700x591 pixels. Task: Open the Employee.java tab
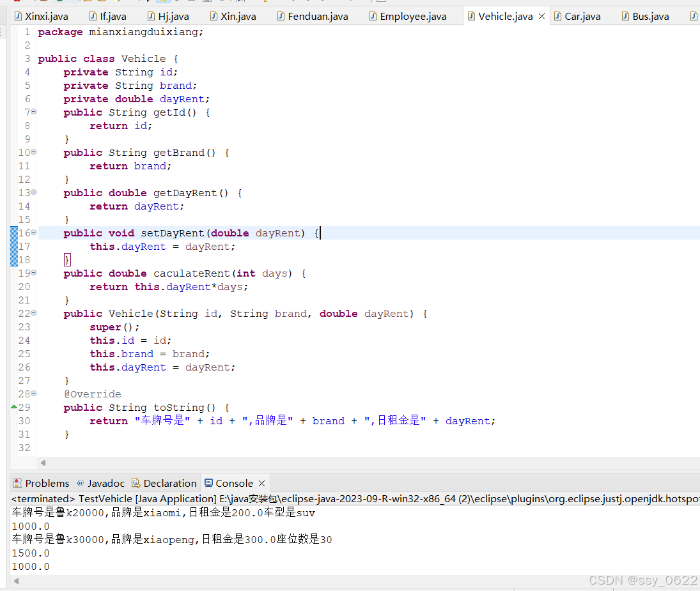[408, 17]
